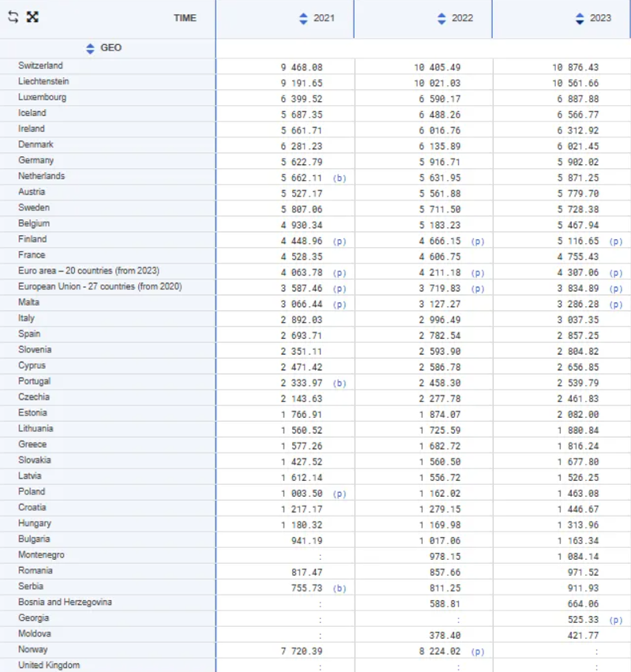Click the European Union - 27 countries label
631x672 pixels.
point(100,286)
